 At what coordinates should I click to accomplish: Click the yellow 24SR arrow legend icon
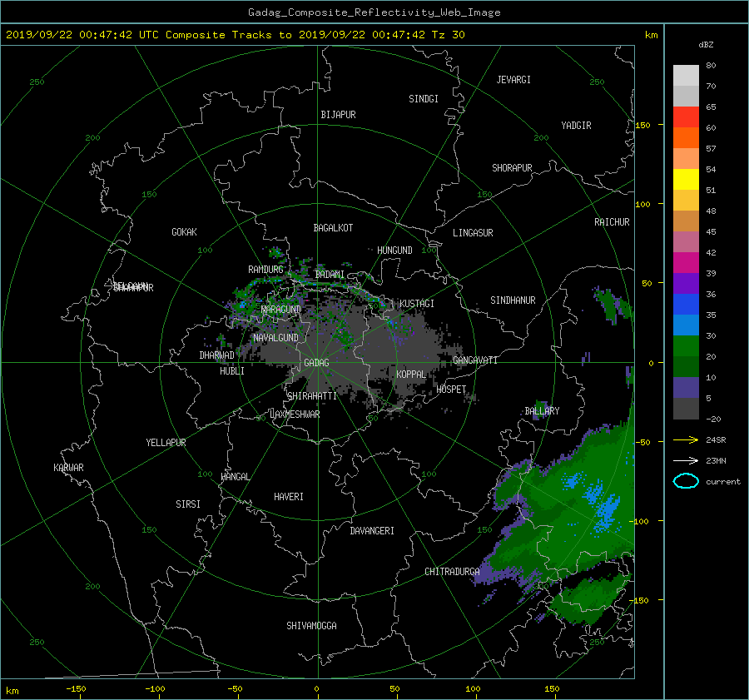pos(686,439)
